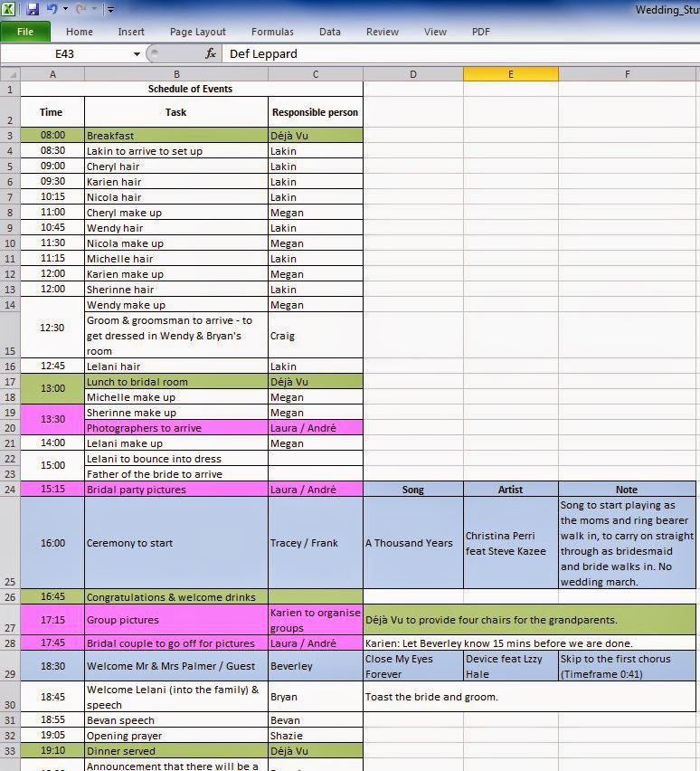Select the Lakin to arrive to set up cell
The height and width of the screenshot is (771, 700).
[176, 151]
